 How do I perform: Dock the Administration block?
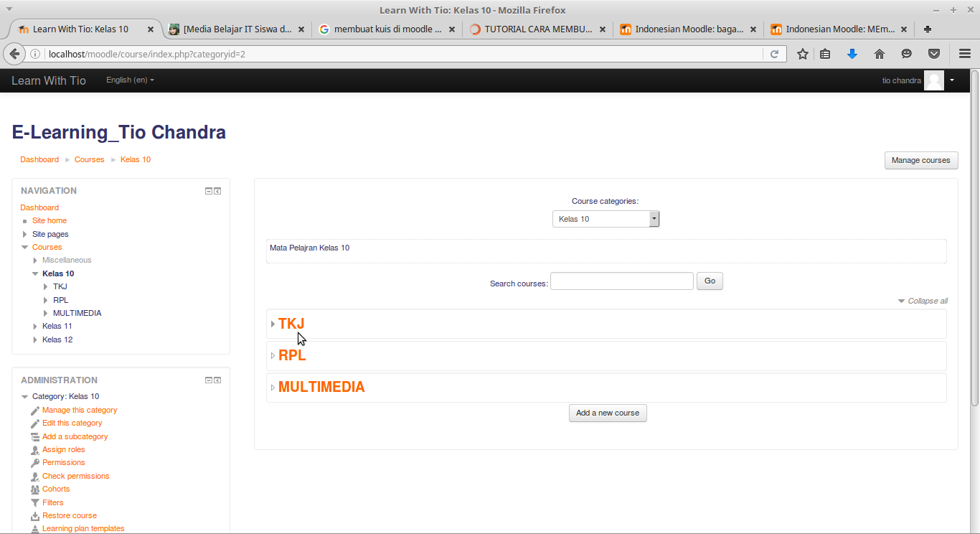pos(217,380)
